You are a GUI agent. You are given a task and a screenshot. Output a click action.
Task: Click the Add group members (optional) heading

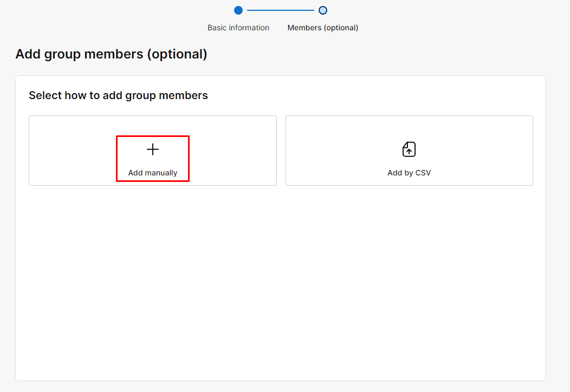111,54
